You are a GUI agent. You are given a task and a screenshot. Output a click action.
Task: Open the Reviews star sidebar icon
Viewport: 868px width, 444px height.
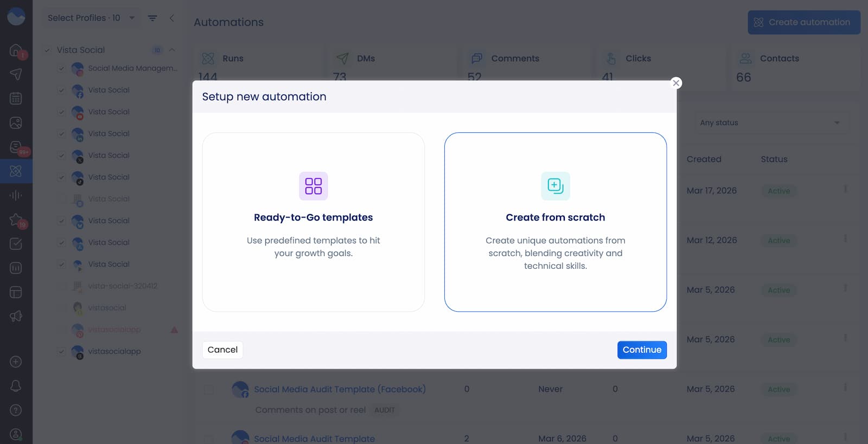16,219
